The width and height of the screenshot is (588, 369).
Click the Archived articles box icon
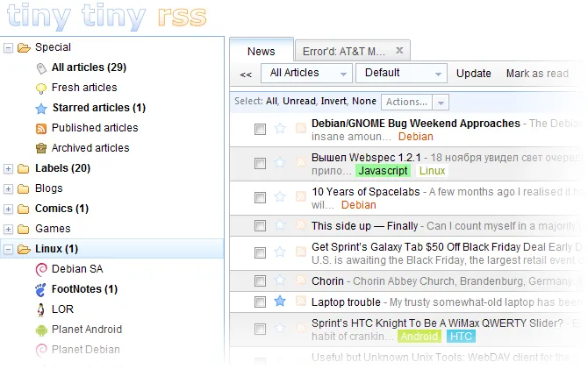tap(41, 149)
